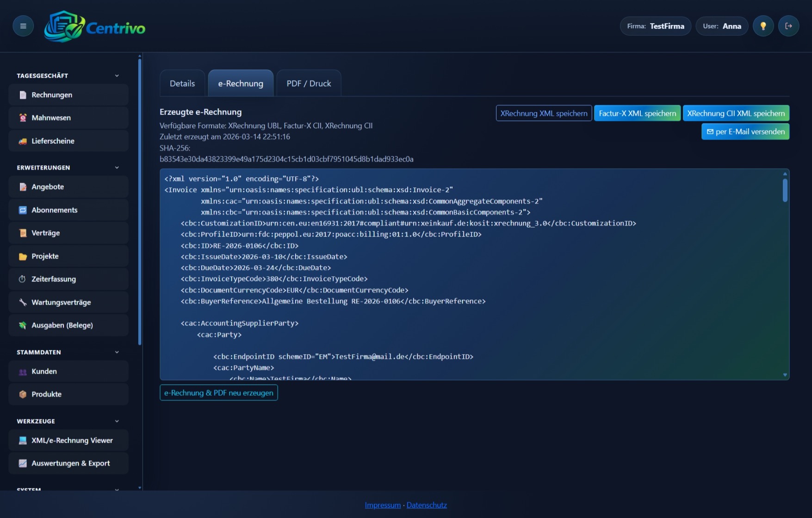Switch to the Details tab
The width and height of the screenshot is (812, 518).
(x=182, y=83)
